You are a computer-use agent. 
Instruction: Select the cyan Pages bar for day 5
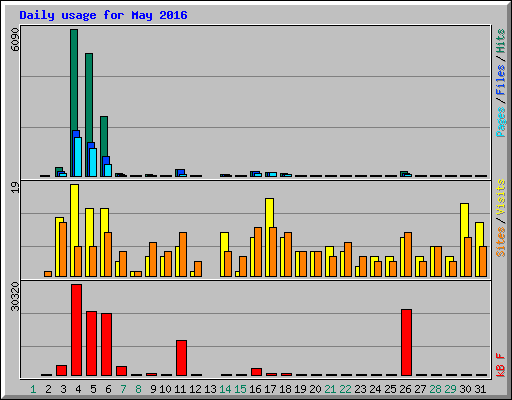[93, 163]
